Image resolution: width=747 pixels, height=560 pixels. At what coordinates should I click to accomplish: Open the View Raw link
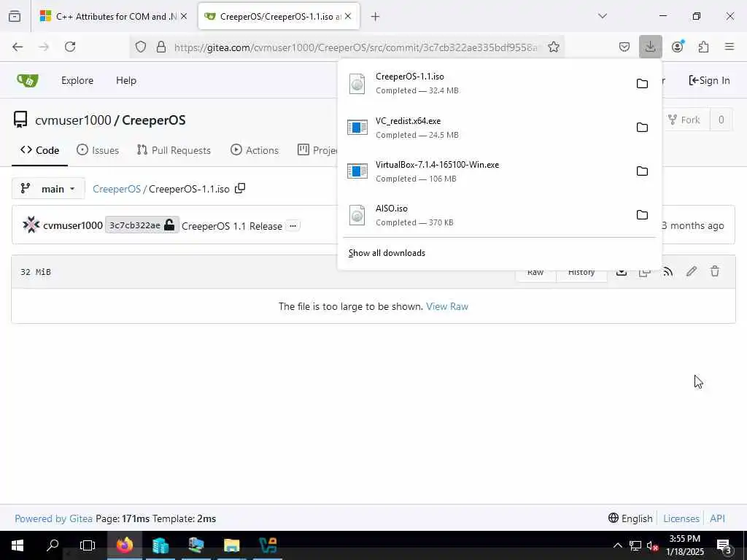point(447,306)
